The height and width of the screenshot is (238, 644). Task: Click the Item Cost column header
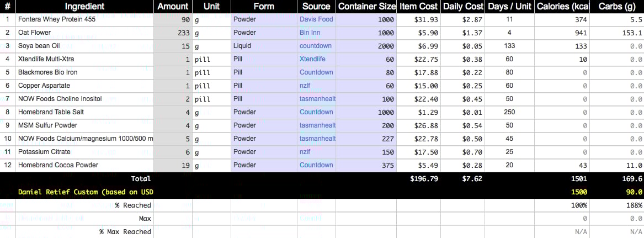tap(418, 7)
